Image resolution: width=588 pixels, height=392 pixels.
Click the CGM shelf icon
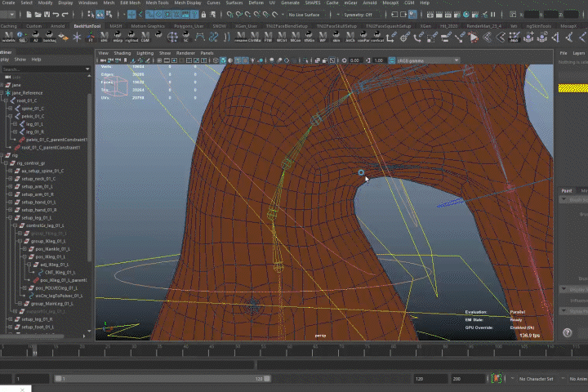(145, 37)
